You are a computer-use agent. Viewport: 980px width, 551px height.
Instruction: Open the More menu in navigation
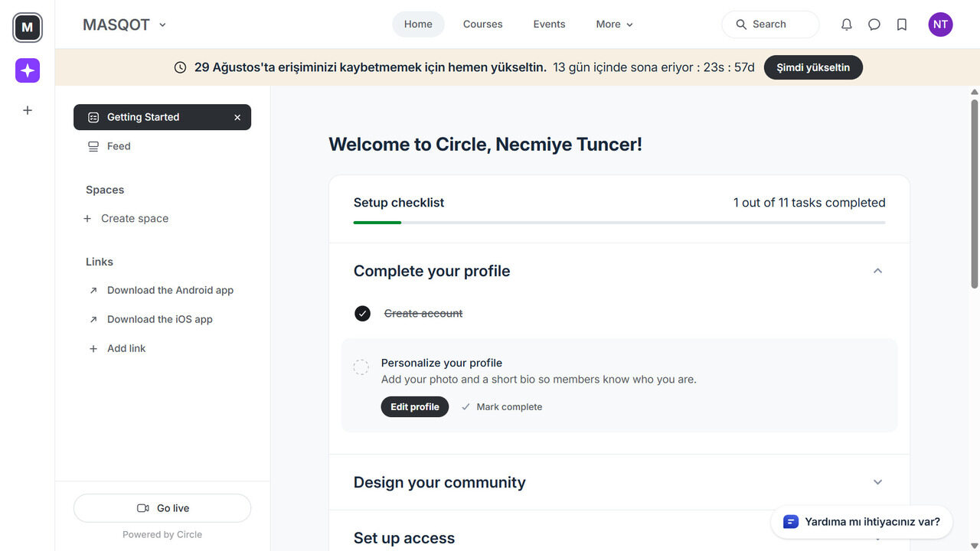614,24
